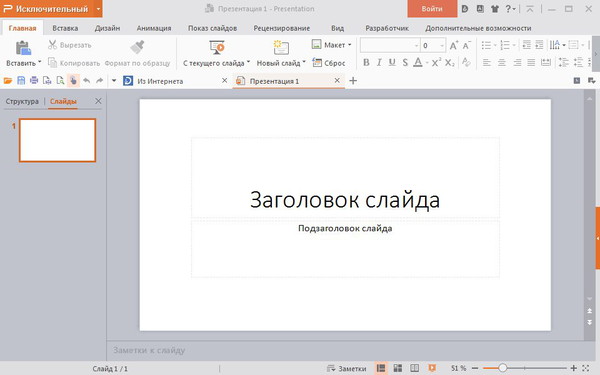This screenshot has height=375, width=600.
Task: Align text center
Action: point(502,62)
